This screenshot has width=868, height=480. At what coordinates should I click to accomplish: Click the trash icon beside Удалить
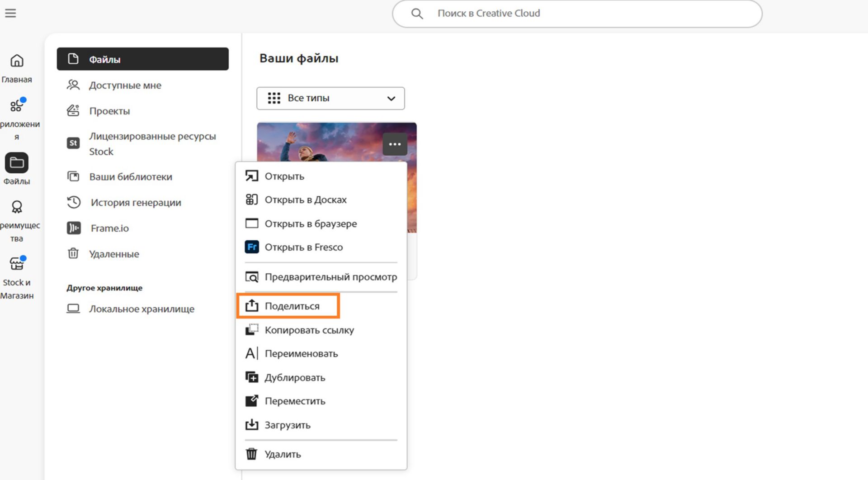[x=251, y=454]
